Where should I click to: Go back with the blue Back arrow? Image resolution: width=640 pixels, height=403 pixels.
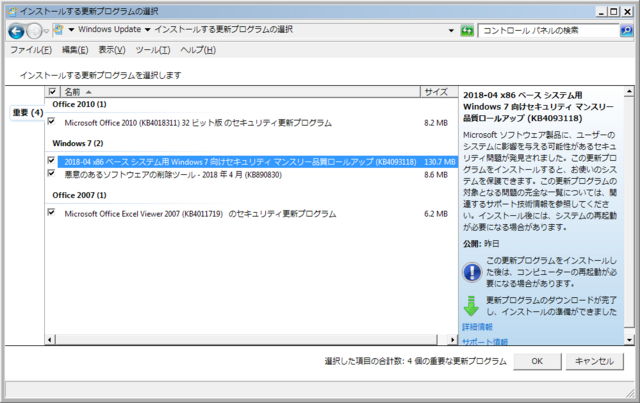click(16, 31)
